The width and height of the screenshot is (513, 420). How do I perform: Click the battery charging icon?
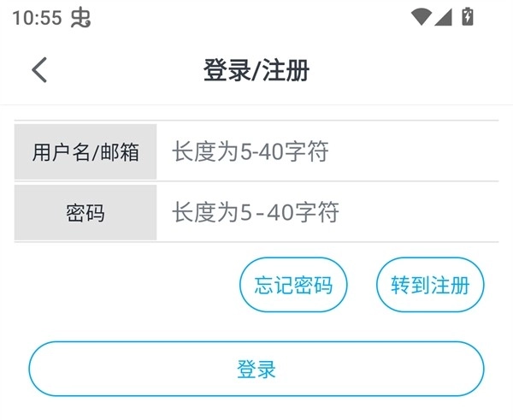click(x=468, y=16)
